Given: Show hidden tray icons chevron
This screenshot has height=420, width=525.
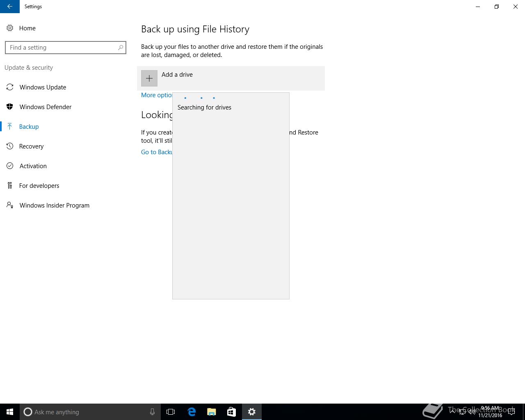Looking at the screenshot, I should (x=453, y=412).
